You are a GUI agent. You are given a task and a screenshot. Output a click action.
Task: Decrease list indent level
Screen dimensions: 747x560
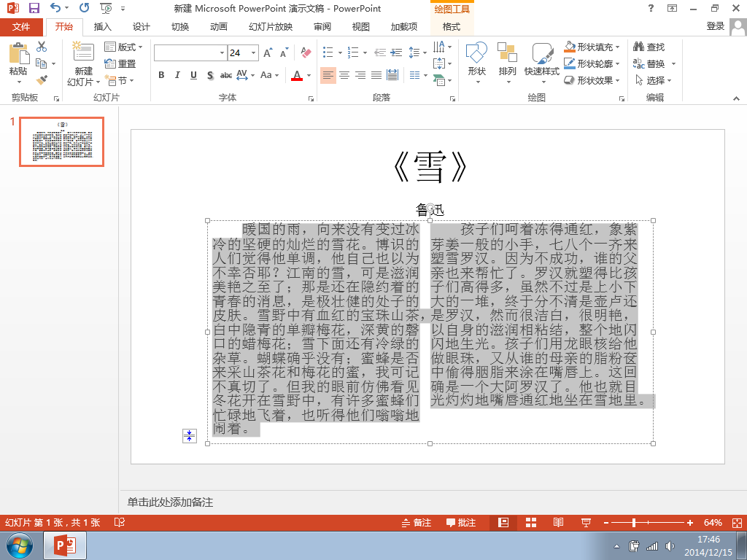[x=380, y=52]
